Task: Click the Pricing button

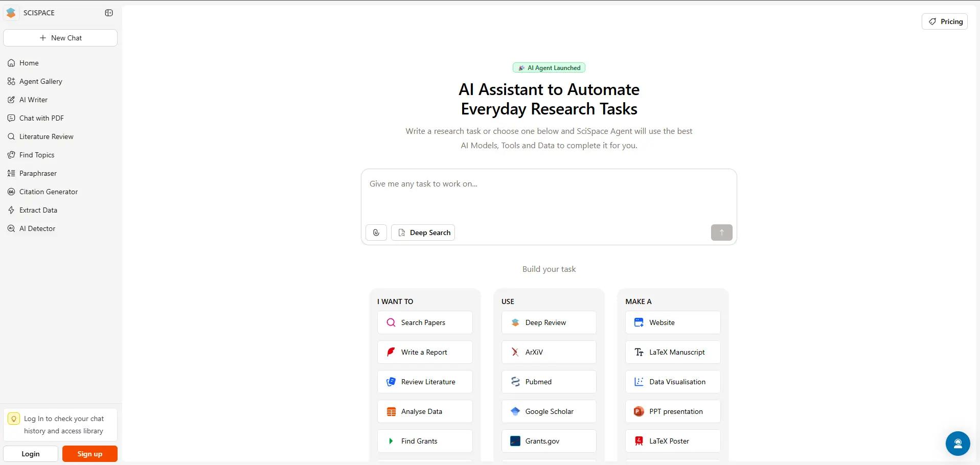Action: (x=945, y=21)
